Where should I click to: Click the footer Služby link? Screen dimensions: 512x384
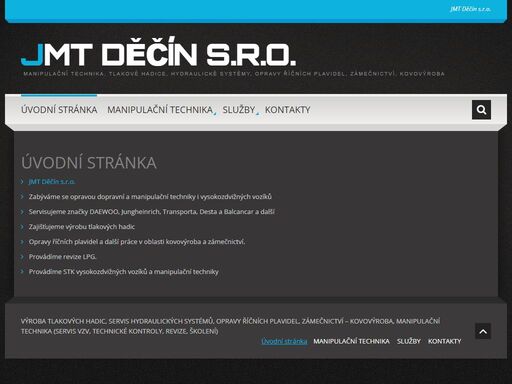click(x=409, y=341)
